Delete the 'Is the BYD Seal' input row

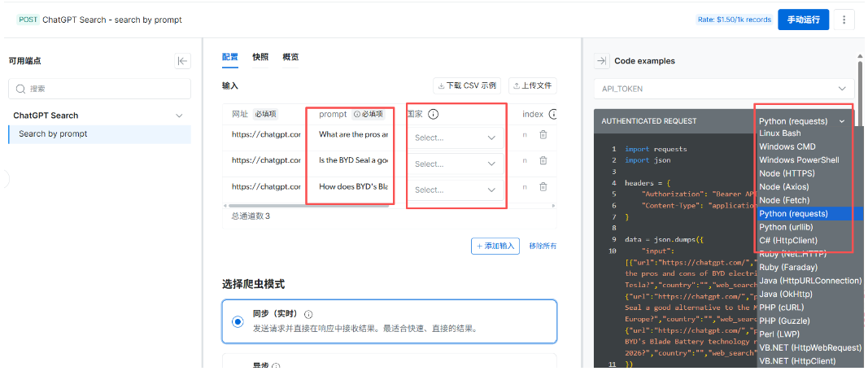(543, 160)
